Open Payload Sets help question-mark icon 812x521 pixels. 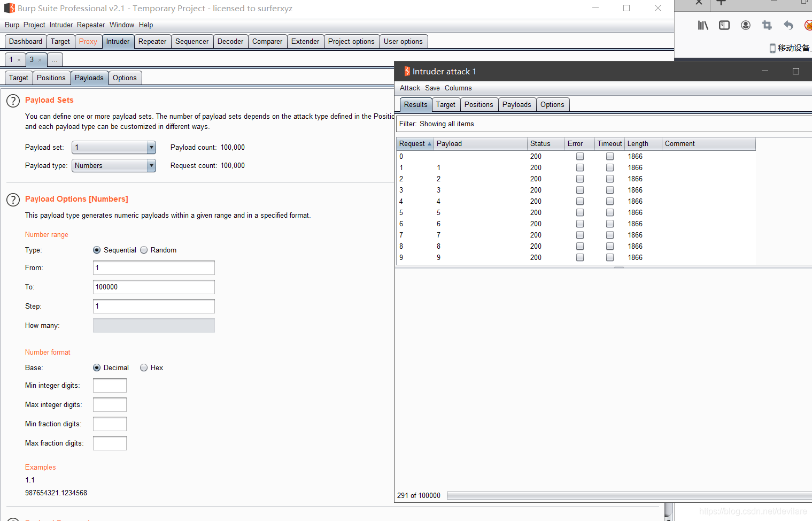(x=13, y=101)
